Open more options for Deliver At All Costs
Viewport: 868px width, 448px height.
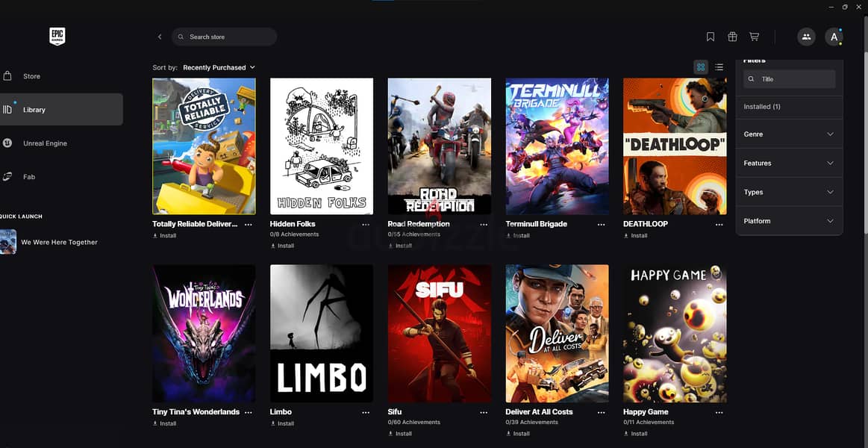(601, 412)
